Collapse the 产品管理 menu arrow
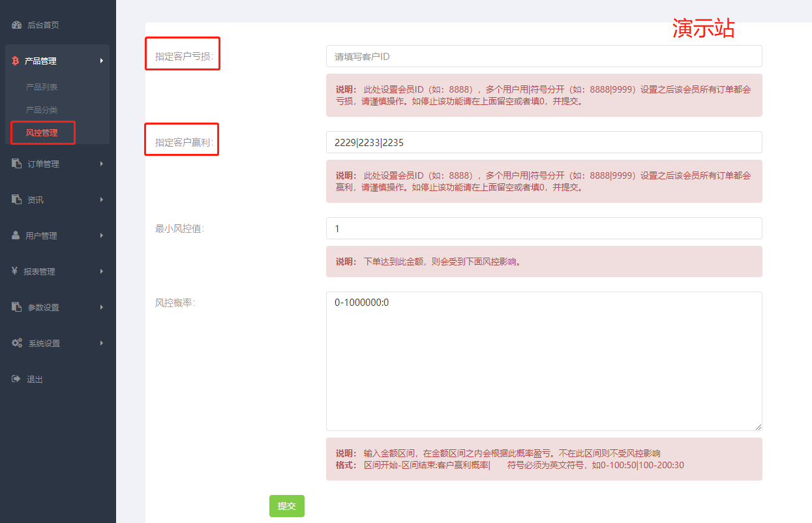Screen dimensions: 812x523 pyautogui.click(x=101, y=61)
